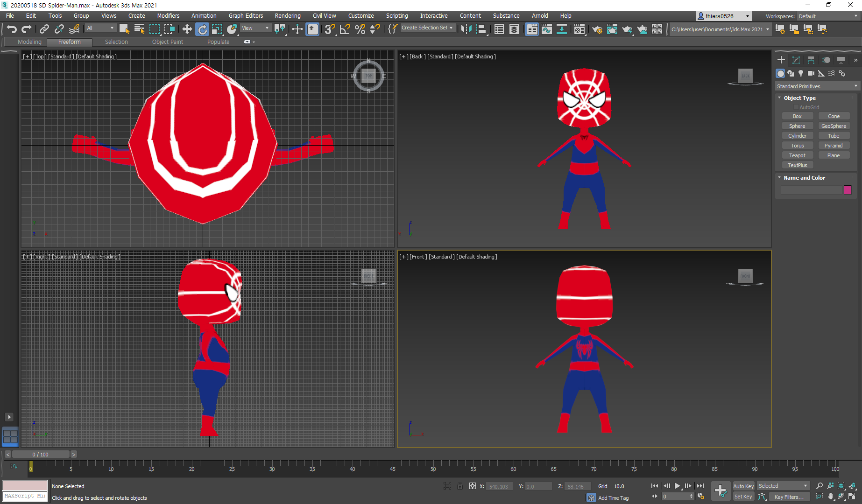Open the project path dropdown
Screen dimensions: 862x504
pyautogui.click(x=720, y=29)
